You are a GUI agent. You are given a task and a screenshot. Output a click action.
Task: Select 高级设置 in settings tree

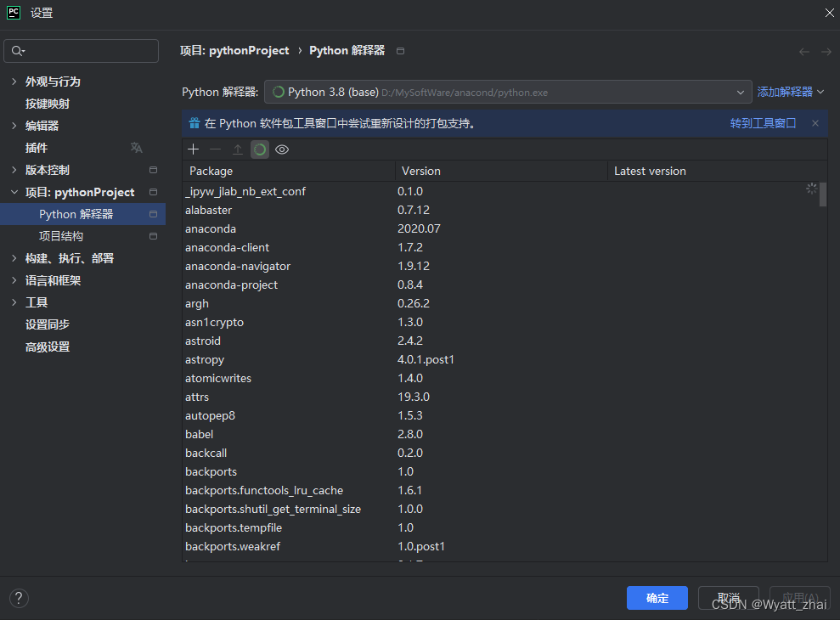(48, 347)
